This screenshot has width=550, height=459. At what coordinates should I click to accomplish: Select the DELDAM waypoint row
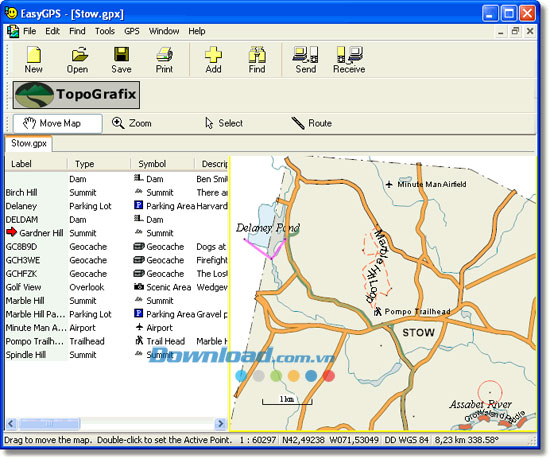tap(117, 220)
